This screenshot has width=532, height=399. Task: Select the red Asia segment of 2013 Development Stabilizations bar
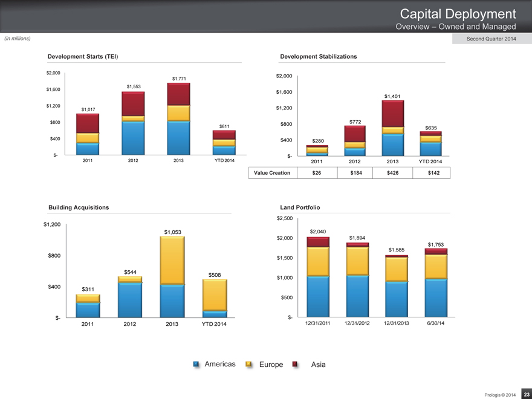(393, 114)
